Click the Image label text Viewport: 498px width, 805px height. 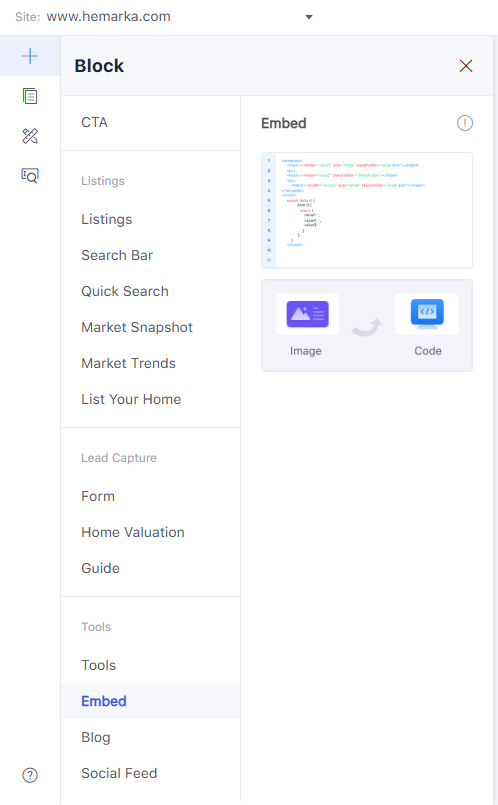coord(305,351)
